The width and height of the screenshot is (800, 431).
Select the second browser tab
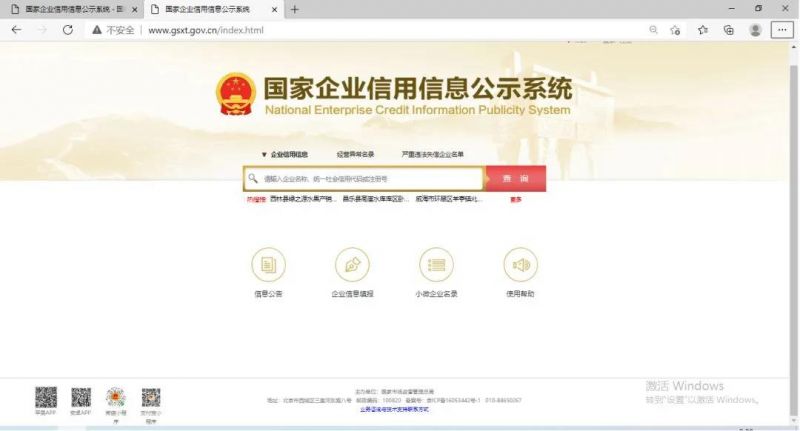click(x=213, y=9)
